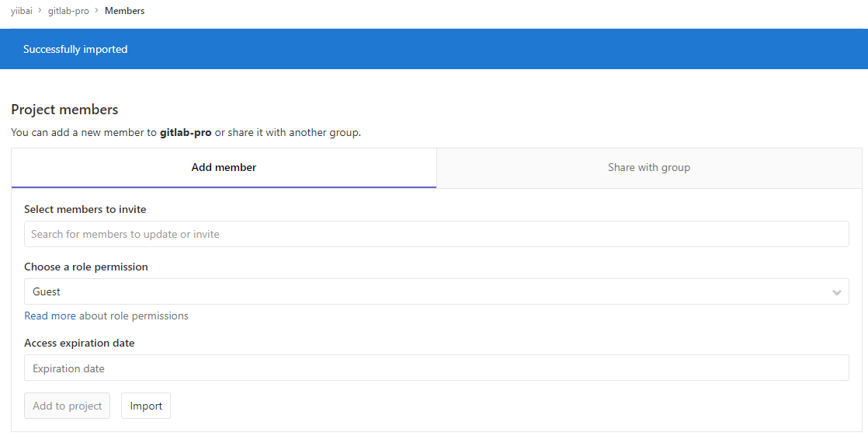
Task: Click the Access expiration date label
Action: click(79, 343)
